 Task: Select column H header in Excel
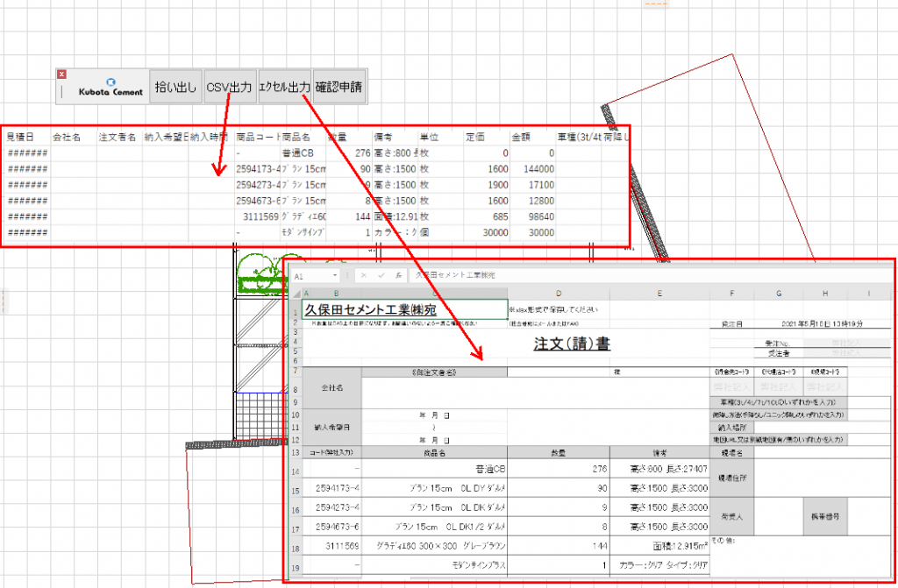coord(825,294)
